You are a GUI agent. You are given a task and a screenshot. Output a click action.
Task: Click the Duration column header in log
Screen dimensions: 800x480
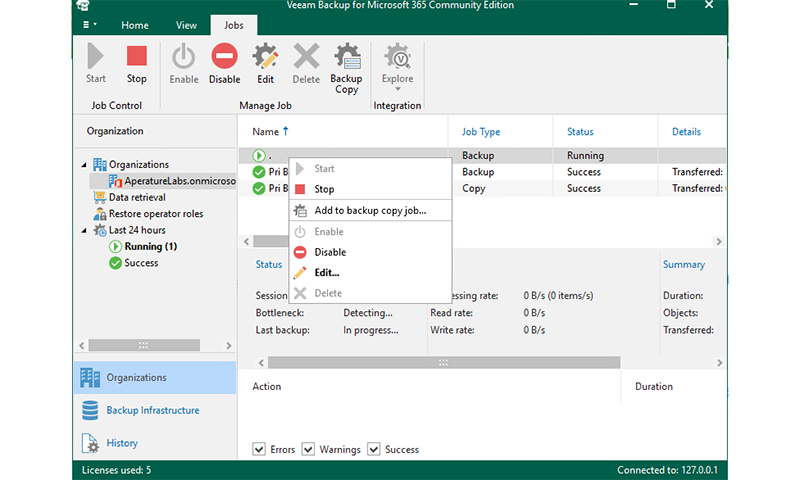pos(654,386)
